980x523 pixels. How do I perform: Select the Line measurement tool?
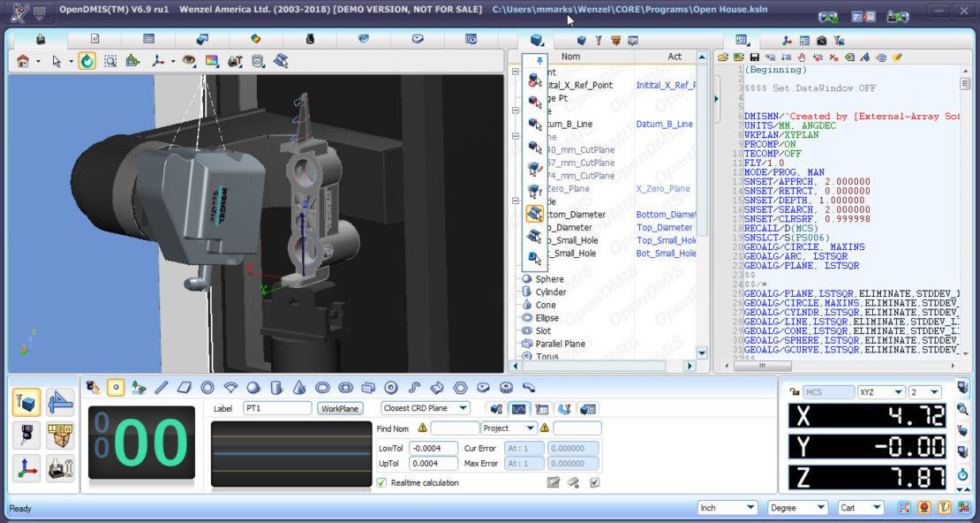pyautogui.click(x=160, y=387)
